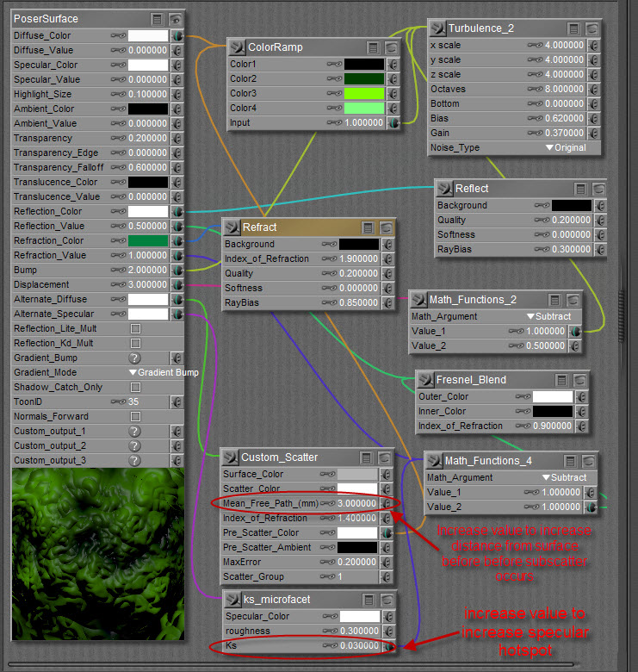Screen dimensions: 638x672
Task: Click the Diffuse_Color input plug icon
Action: click(177, 35)
